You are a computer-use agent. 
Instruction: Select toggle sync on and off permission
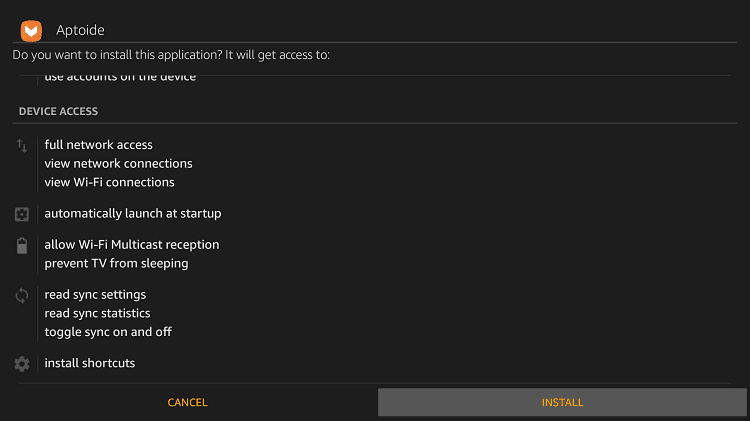click(108, 332)
